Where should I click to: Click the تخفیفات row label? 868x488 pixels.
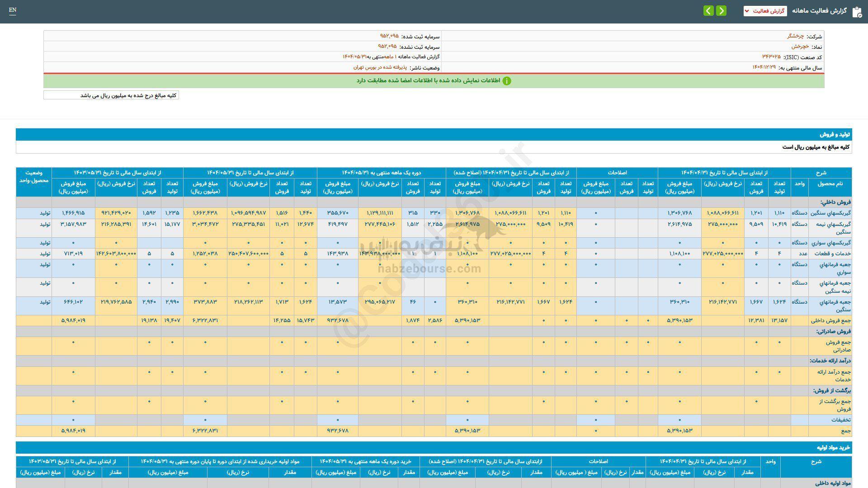coord(841,420)
